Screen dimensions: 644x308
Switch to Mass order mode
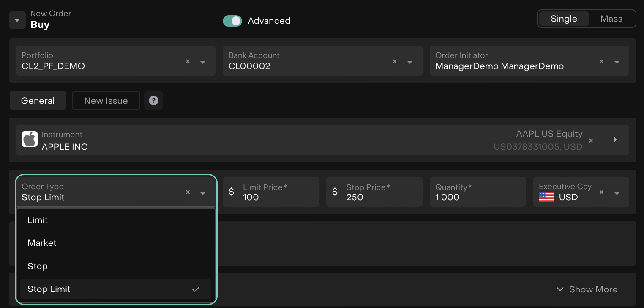(611, 19)
